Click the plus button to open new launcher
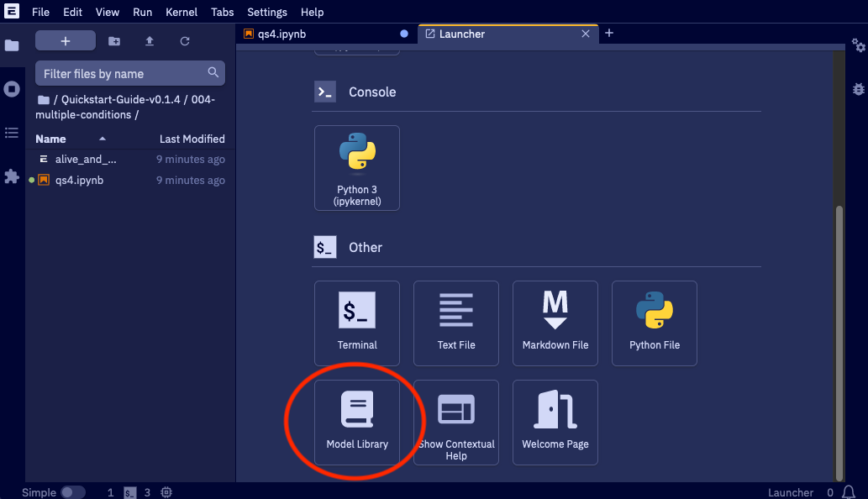The width and height of the screenshot is (868, 499). (66, 41)
